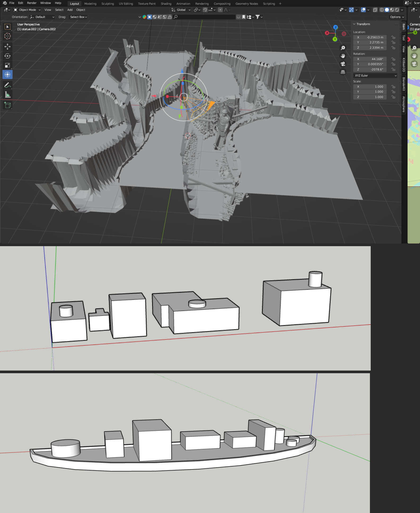This screenshot has width=420, height=513.
Task: Select the Move tool in left toolbar
Action: pyautogui.click(x=7, y=47)
